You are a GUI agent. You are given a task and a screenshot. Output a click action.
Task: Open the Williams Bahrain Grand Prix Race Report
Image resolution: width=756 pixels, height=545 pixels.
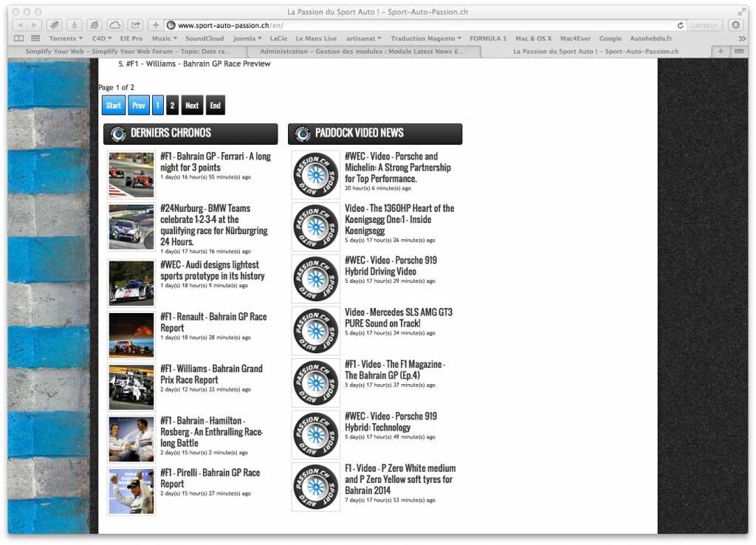[211, 374]
